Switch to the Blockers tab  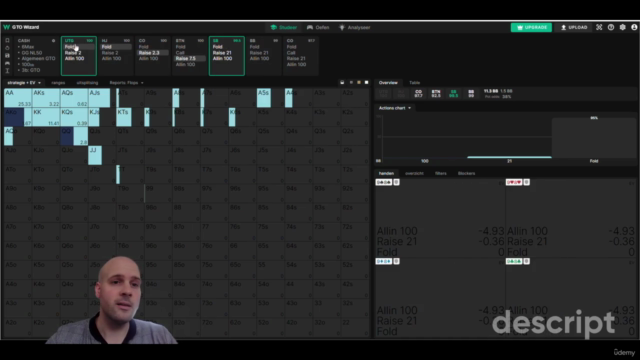(x=466, y=173)
